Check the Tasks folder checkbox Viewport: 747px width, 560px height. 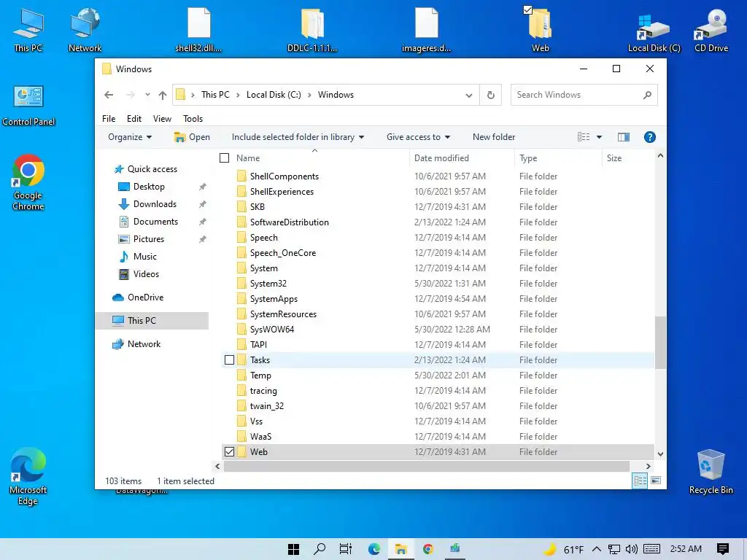pos(229,360)
